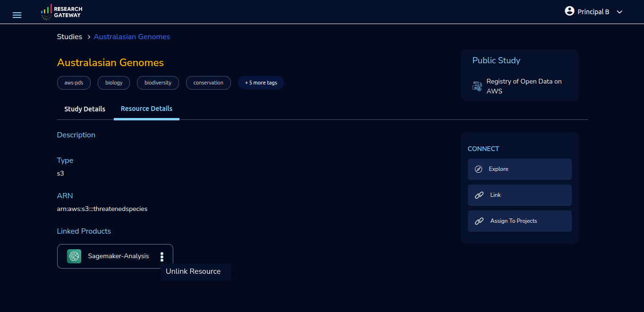Click the Linked Products heading

pos(84,231)
